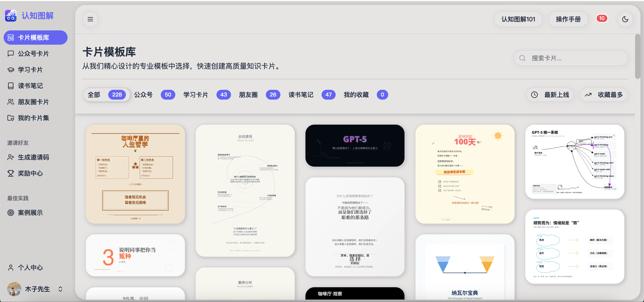644x302 pixels.
Task: Select the 全部 228 filter tab
Action: (x=106, y=95)
